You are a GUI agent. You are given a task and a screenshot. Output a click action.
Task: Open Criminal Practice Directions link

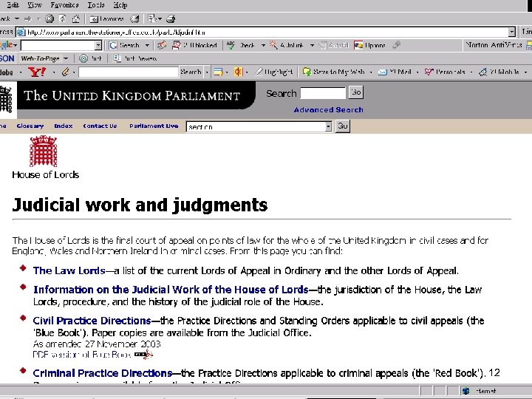click(103, 373)
